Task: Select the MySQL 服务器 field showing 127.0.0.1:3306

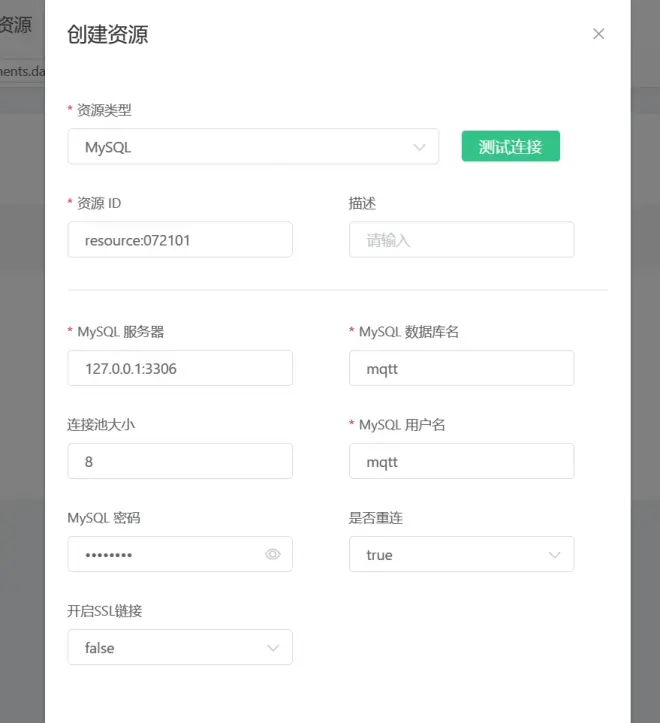Action: pos(180,368)
